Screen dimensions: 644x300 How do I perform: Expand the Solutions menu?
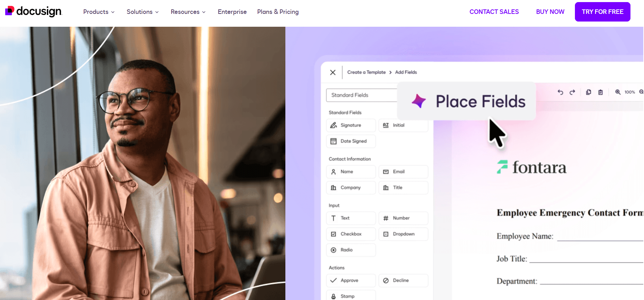tap(143, 12)
